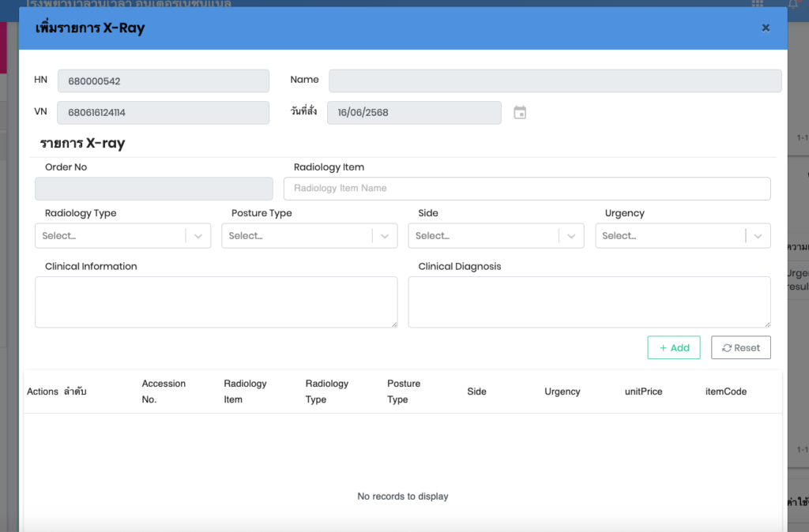Click the Accession No. column header
The height and width of the screenshot is (532, 809).
click(x=164, y=392)
